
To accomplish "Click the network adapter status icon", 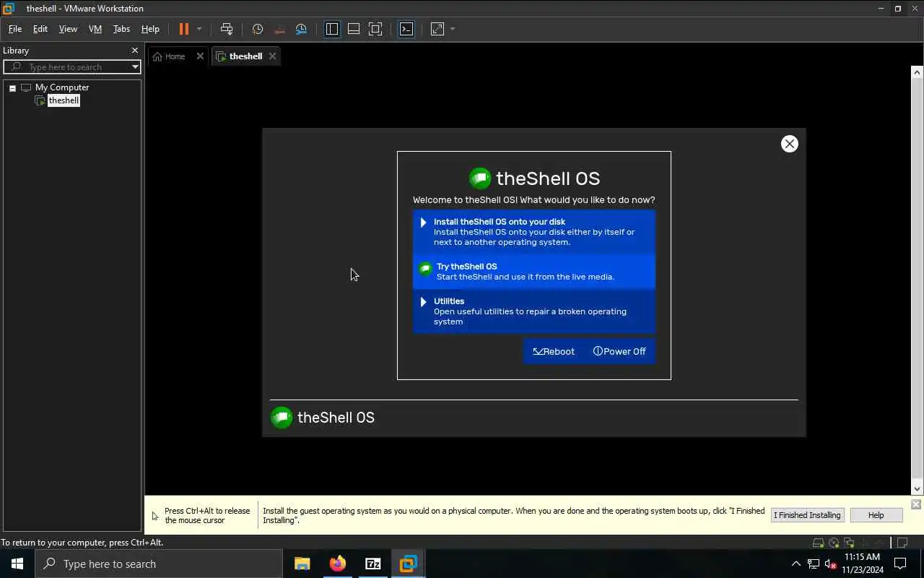I will [x=849, y=543].
